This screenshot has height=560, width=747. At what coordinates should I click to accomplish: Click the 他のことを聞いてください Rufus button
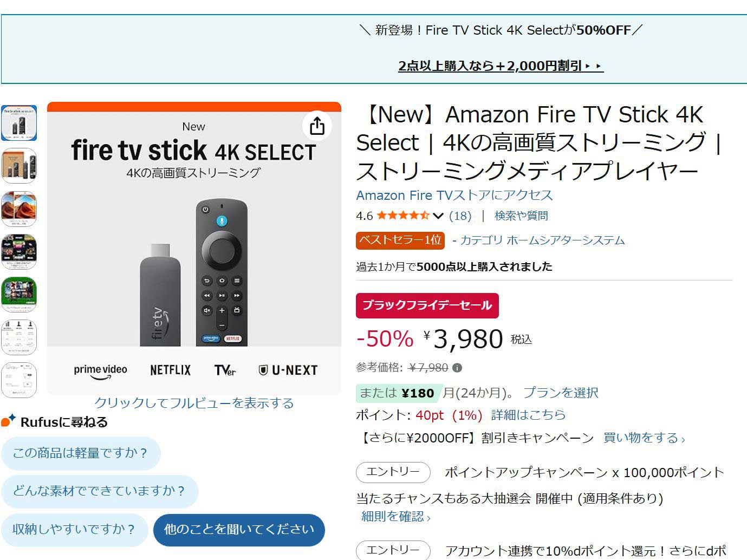tap(238, 530)
